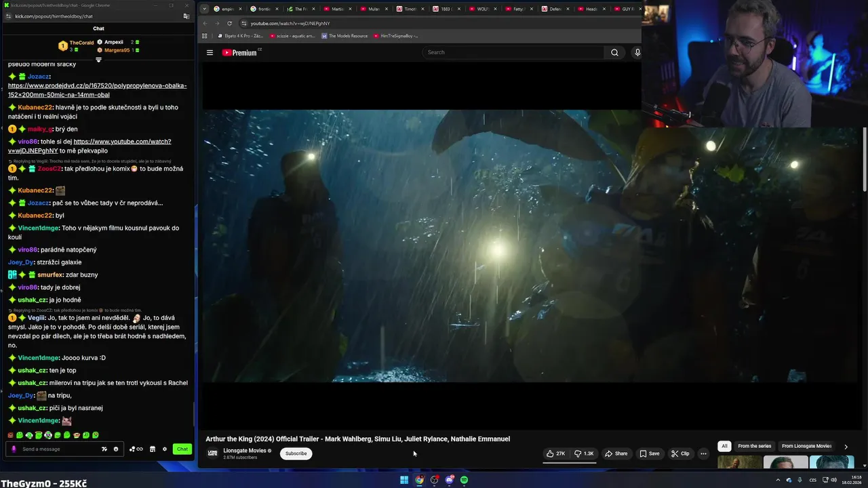Open scizzie aquatic bookmark
This screenshot has width=868, height=488.
pos(293,36)
